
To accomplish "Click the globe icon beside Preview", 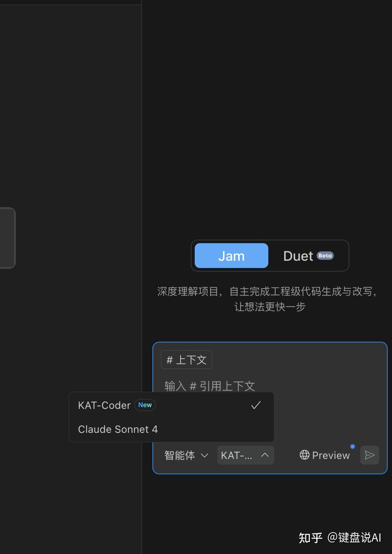I will (304, 455).
